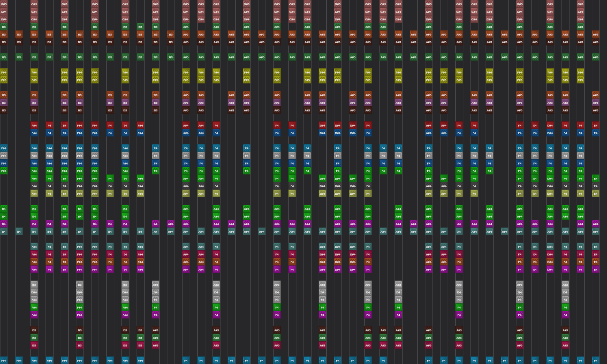The width and height of the screenshot is (607, 364).
Task: Select the rightmost red E4 note
Action: [596, 125]
